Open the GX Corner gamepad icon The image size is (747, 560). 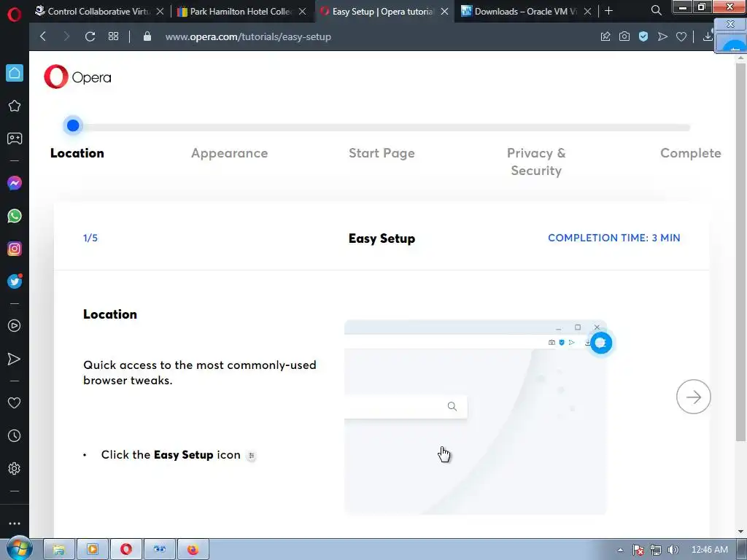pyautogui.click(x=15, y=139)
